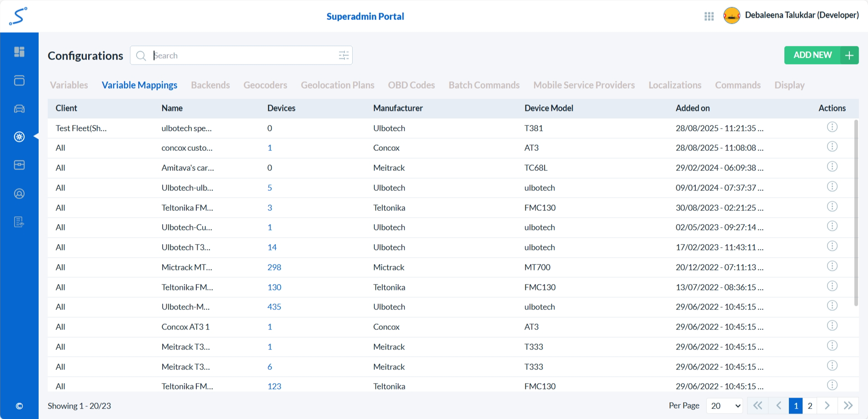This screenshot has height=419, width=868.
Task: Select the OBD Codes tab
Action: point(411,85)
